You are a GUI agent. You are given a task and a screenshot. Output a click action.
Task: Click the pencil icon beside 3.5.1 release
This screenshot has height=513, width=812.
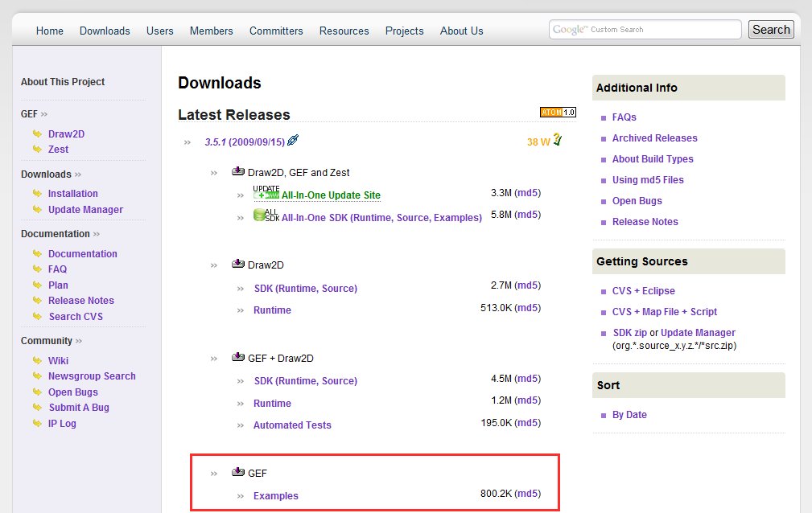(293, 140)
